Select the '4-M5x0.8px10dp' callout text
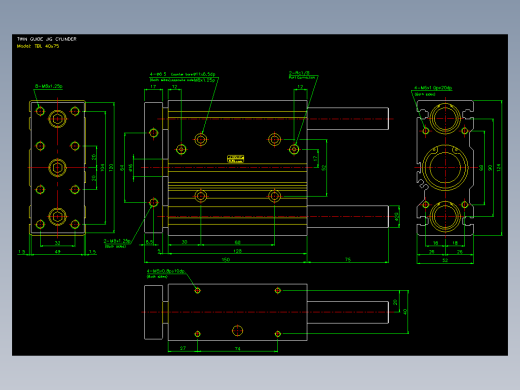The image size is (520, 390). (x=166, y=271)
